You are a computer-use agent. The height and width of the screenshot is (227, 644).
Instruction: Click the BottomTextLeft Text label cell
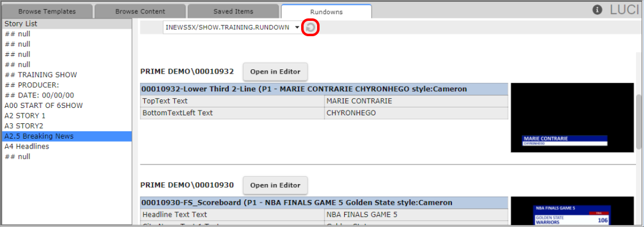coord(232,113)
